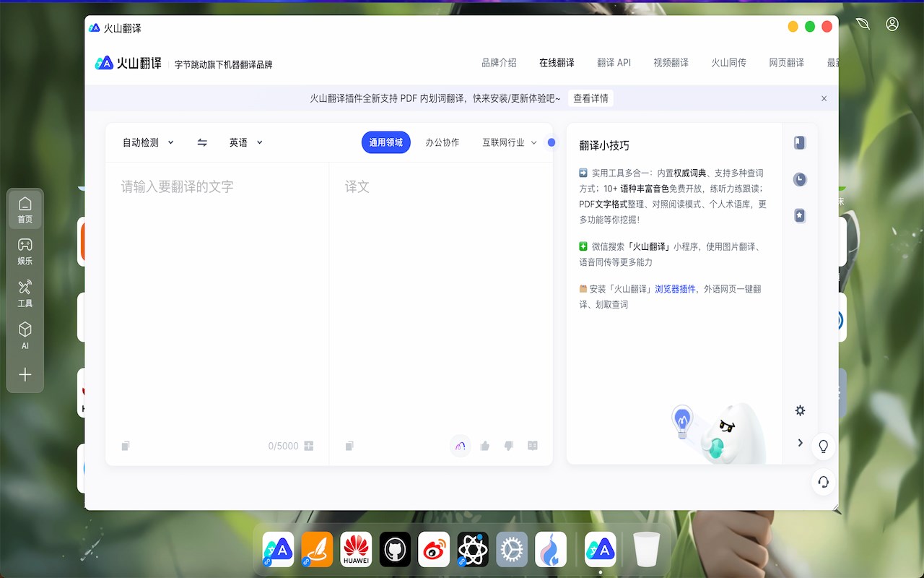
Task: Click the 翻译小技巧 heading
Action: tap(604, 145)
